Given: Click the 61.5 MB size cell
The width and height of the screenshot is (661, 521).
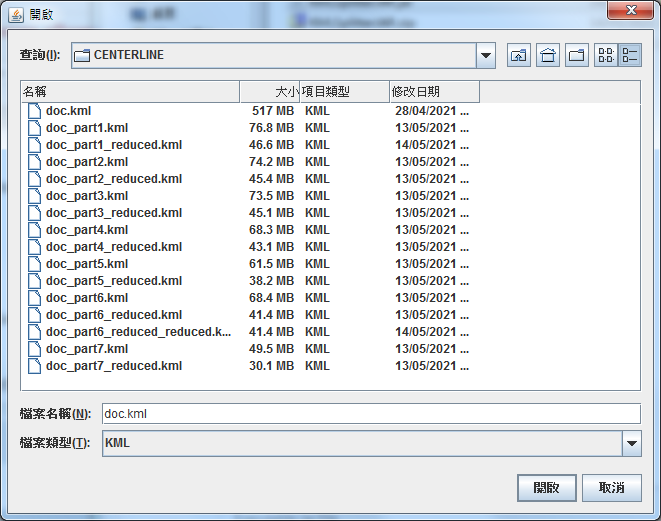Looking at the screenshot, I should click(271, 264).
